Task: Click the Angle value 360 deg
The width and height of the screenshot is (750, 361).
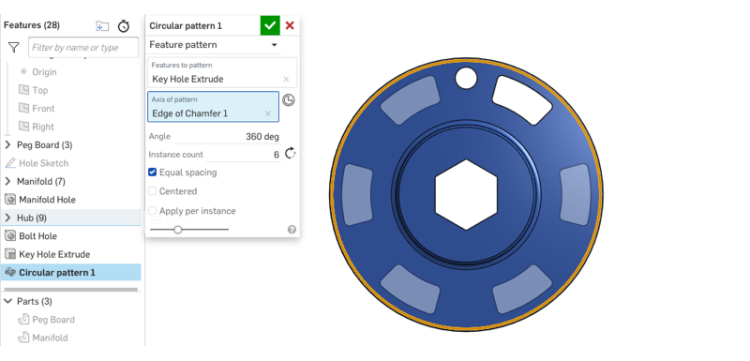Action: click(262, 137)
